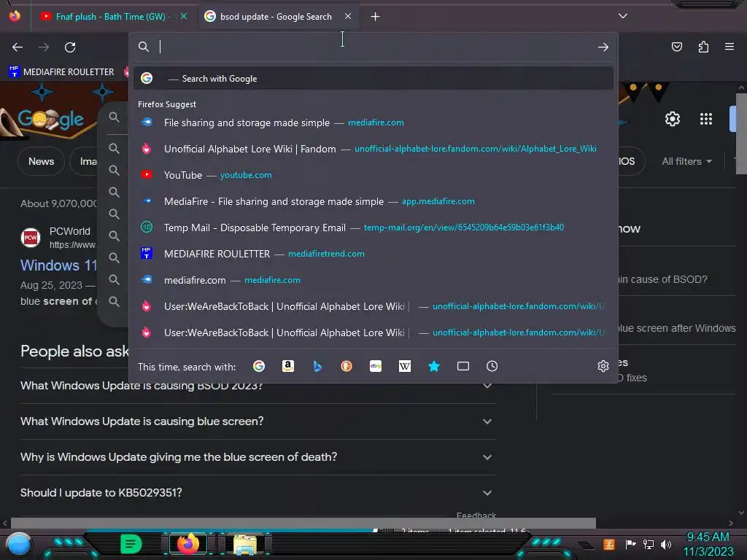Click the vertical page scrollbar thumb
Viewport: 747px width, 560px height.
coord(741,134)
